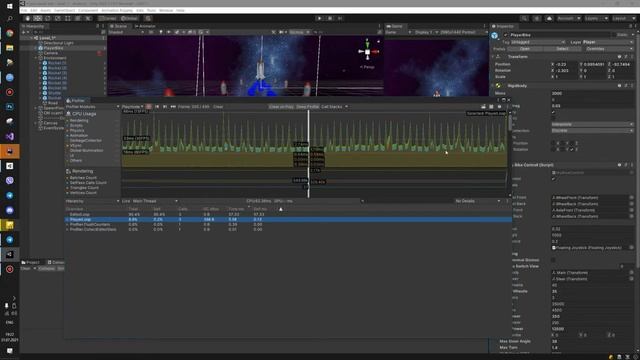640x360 pixels.
Task: Click the Step button in the toolbar
Action: [340, 18]
